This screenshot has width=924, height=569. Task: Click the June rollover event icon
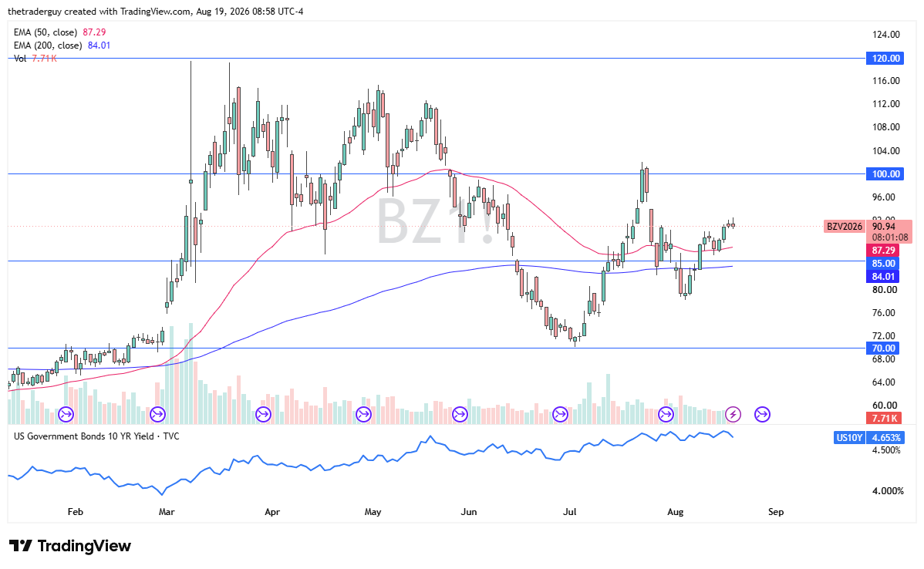click(460, 415)
